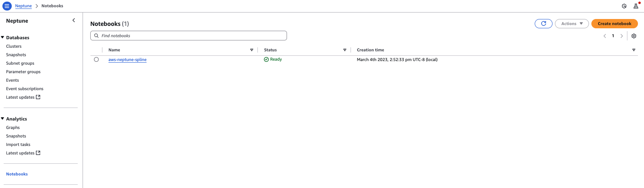Open Latest updates under Analytics
This screenshot has height=188, width=644.
coord(20,153)
